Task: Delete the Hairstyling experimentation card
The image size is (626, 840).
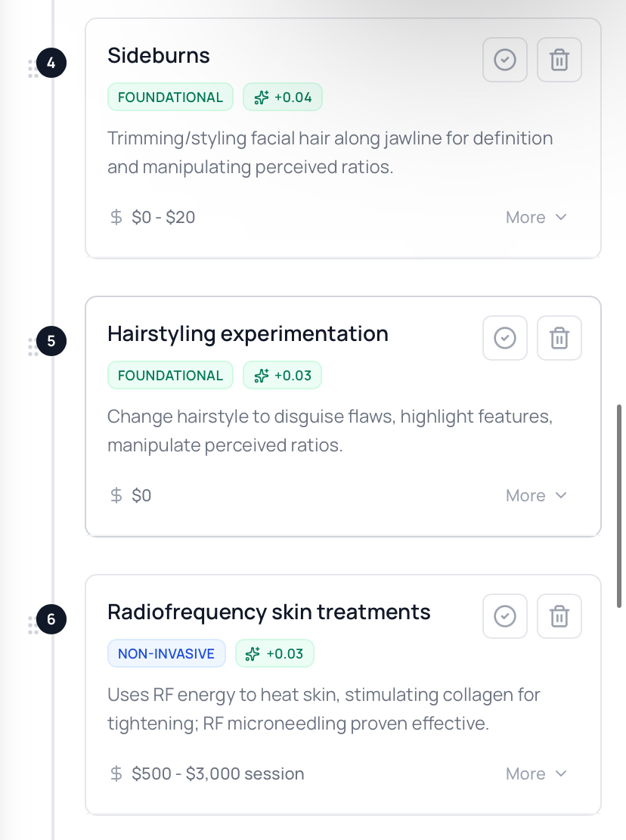Action: (x=559, y=338)
